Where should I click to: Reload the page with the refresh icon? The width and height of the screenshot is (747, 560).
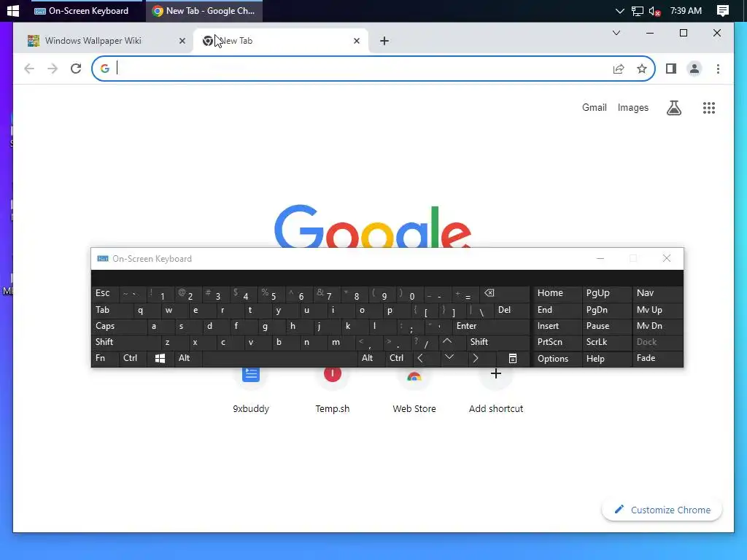coord(76,69)
